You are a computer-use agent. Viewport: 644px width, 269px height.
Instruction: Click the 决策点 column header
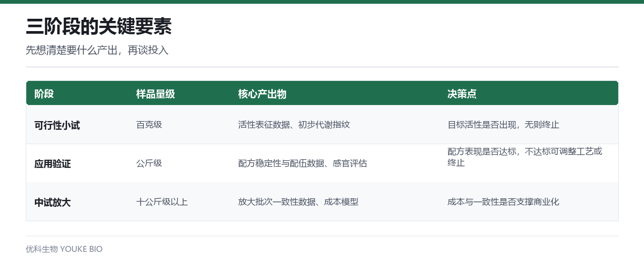point(462,94)
